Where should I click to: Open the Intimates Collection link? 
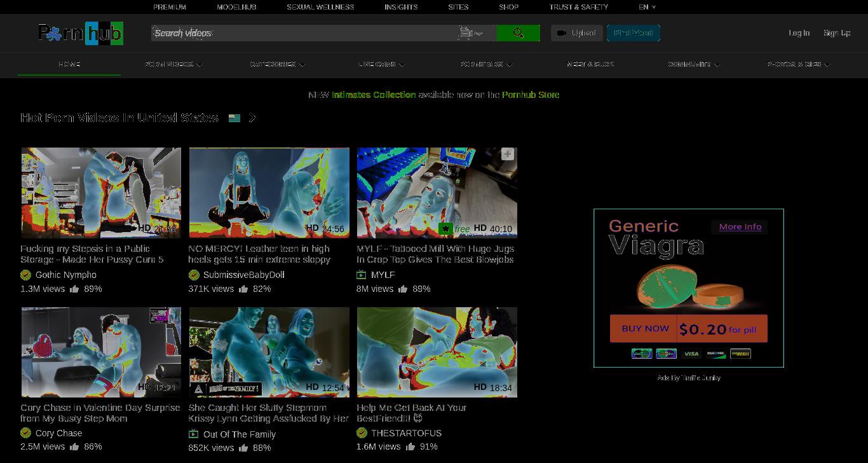374,95
